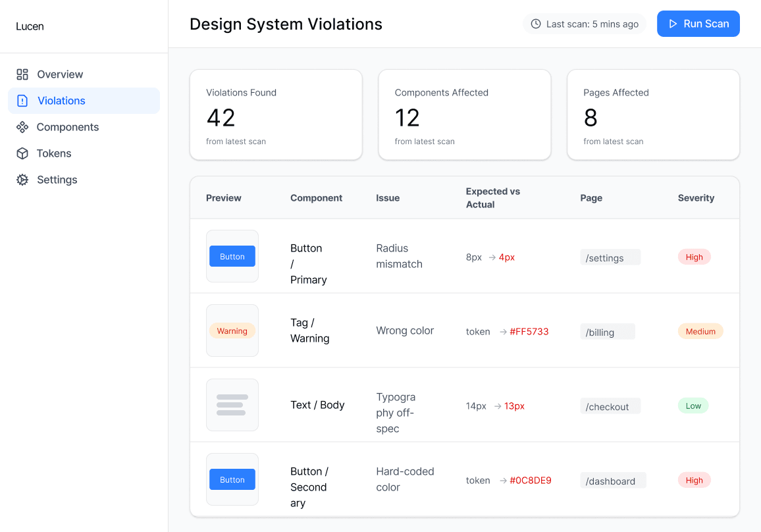Click the play icon inside Run Scan
761x532 pixels.
tap(673, 23)
